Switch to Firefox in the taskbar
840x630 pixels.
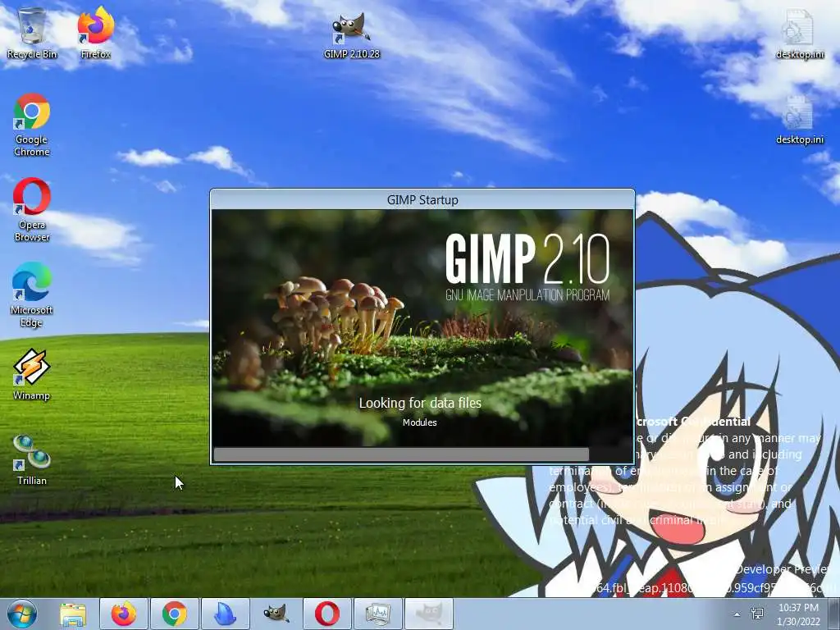click(x=124, y=614)
